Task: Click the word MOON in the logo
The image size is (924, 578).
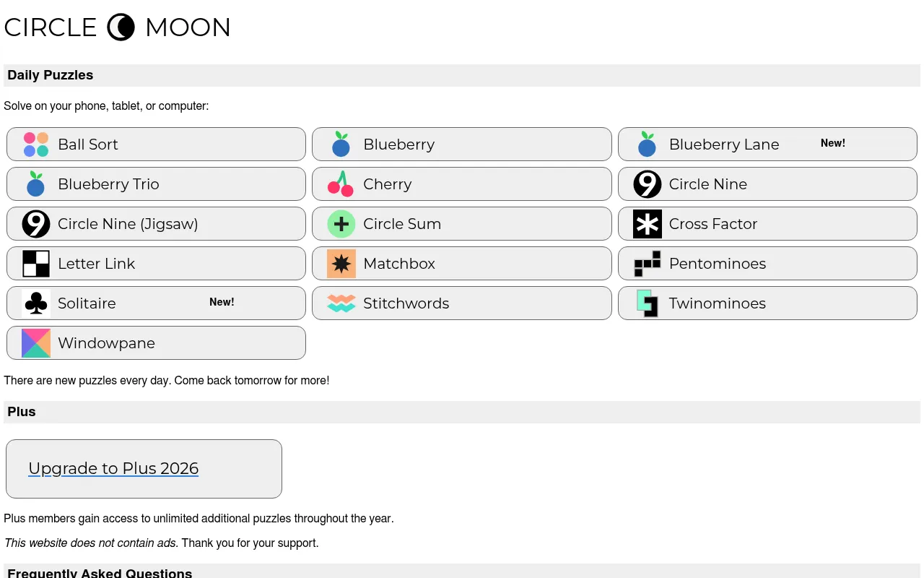Action: click(x=188, y=27)
